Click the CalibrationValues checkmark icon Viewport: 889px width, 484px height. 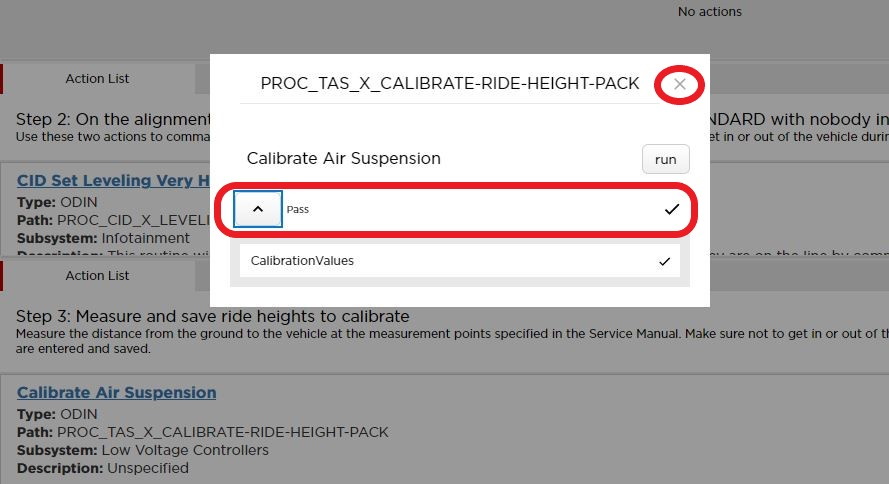coord(665,261)
